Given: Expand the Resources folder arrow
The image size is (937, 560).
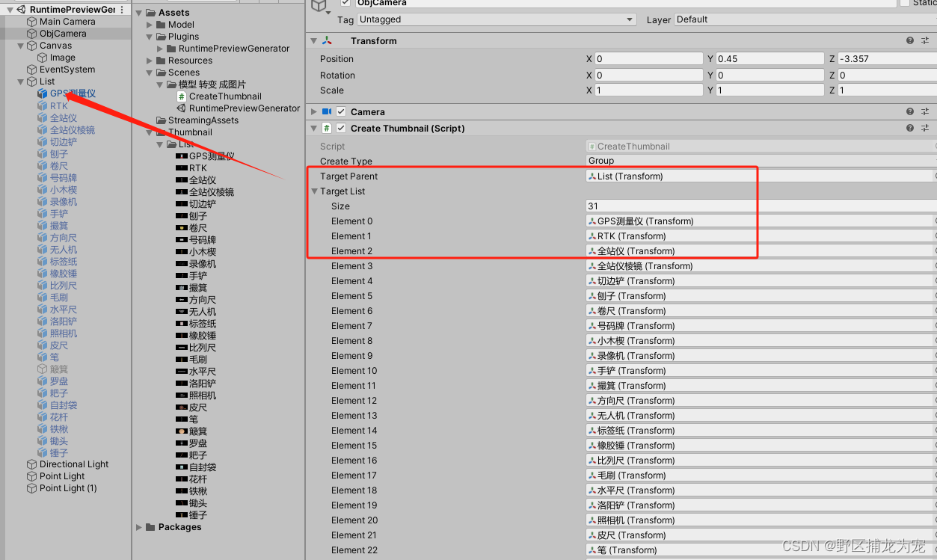Looking at the screenshot, I should pos(150,61).
